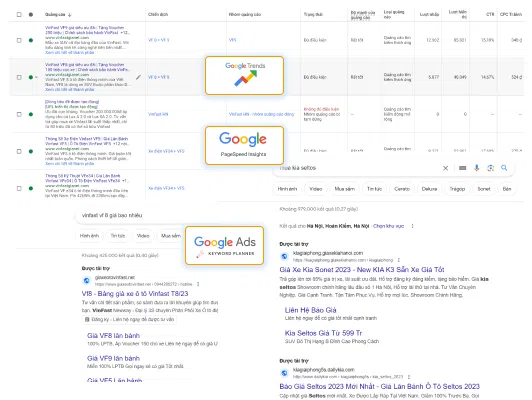Viewport: 532px width, 400px height.
Task: Select the Cerato filter chip
Action: [x=402, y=189]
